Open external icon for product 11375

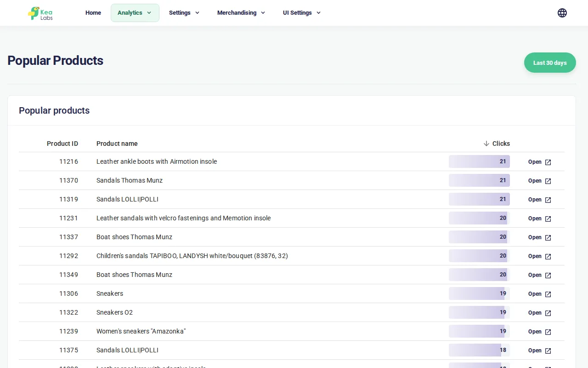pos(548,351)
